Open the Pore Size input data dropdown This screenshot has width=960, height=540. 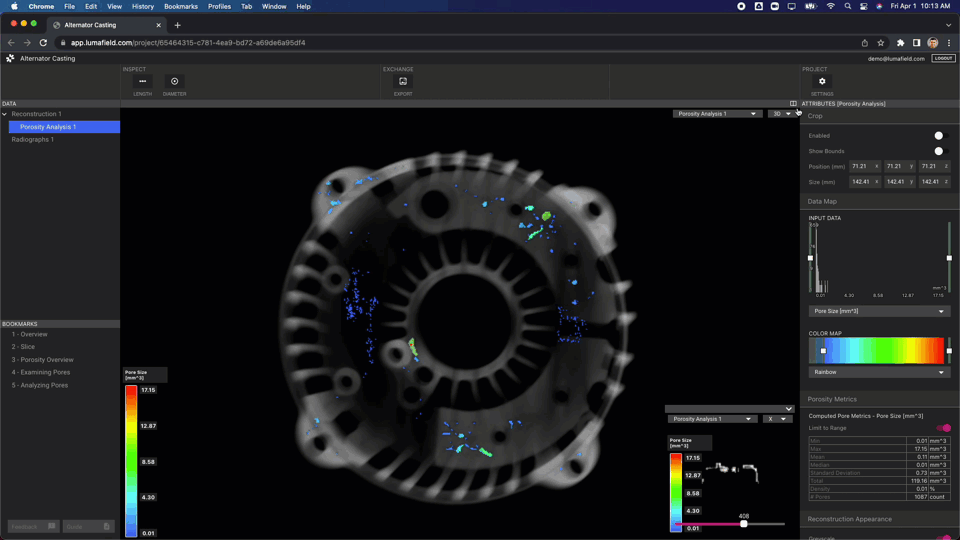(x=879, y=311)
